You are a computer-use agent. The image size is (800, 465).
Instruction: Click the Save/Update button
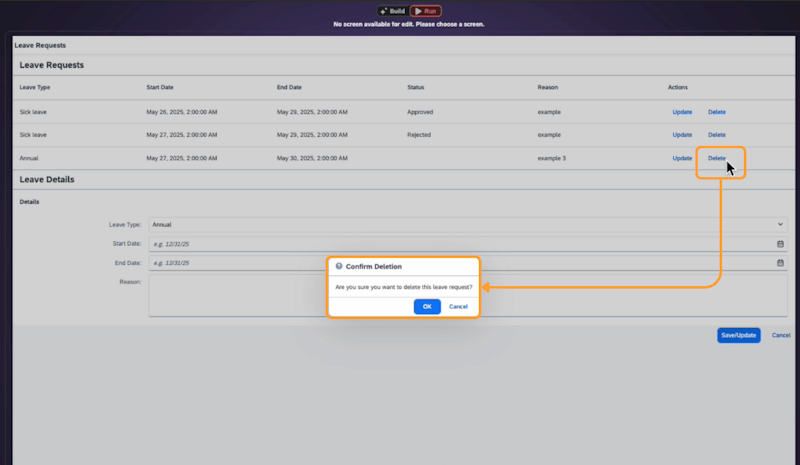pos(738,335)
